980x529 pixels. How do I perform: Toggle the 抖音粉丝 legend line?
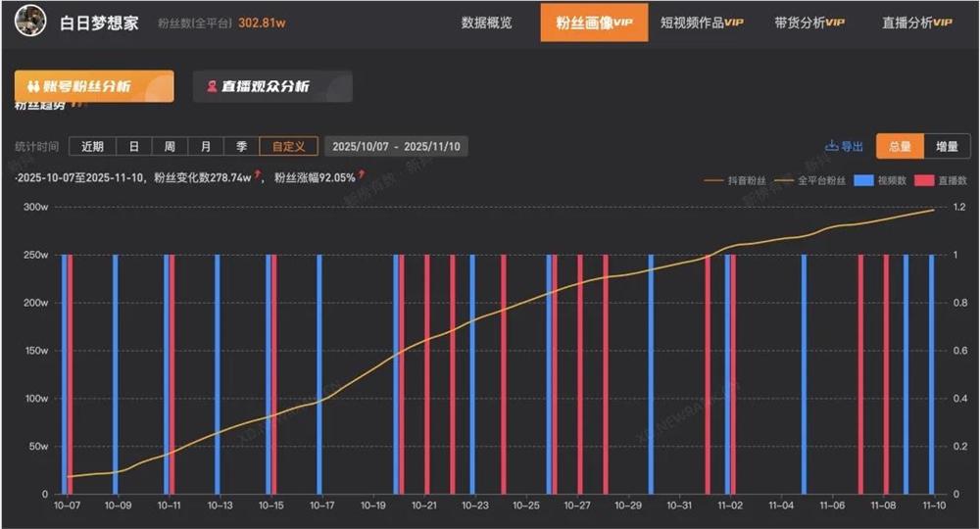[x=735, y=180]
